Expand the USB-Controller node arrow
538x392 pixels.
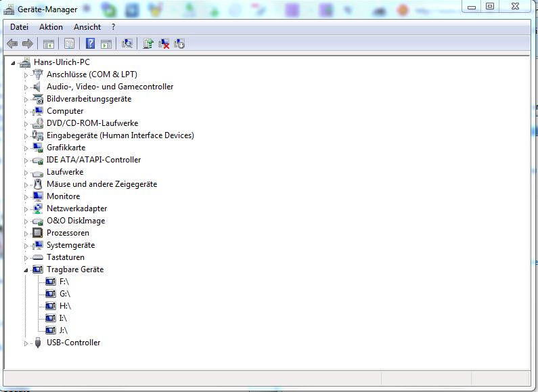(26, 343)
